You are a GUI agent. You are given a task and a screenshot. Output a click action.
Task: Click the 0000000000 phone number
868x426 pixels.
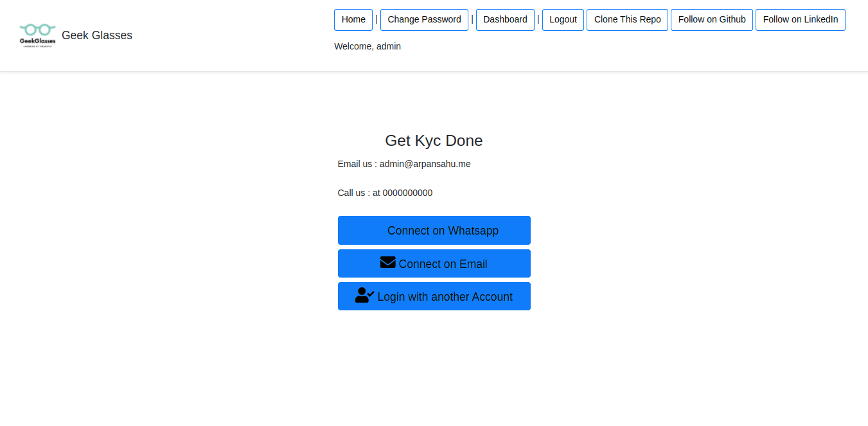(x=407, y=193)
